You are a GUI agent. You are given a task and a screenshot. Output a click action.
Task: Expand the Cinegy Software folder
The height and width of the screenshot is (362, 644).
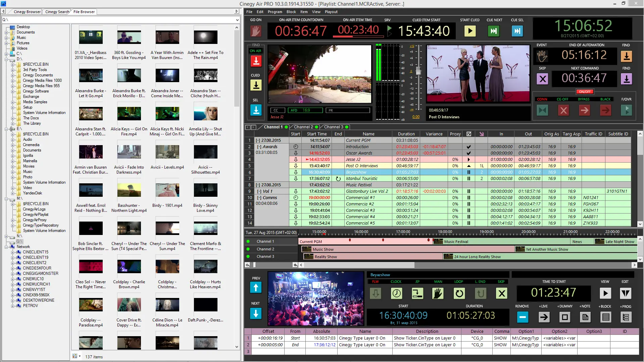tap(13, 91)
